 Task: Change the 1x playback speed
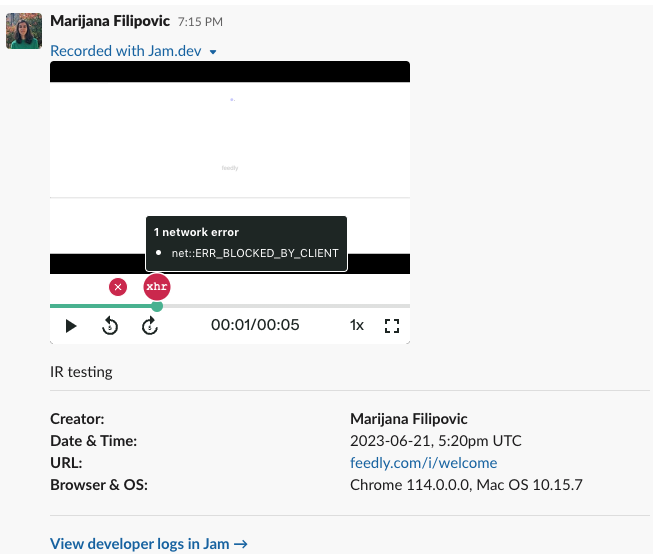pos(357,325)
